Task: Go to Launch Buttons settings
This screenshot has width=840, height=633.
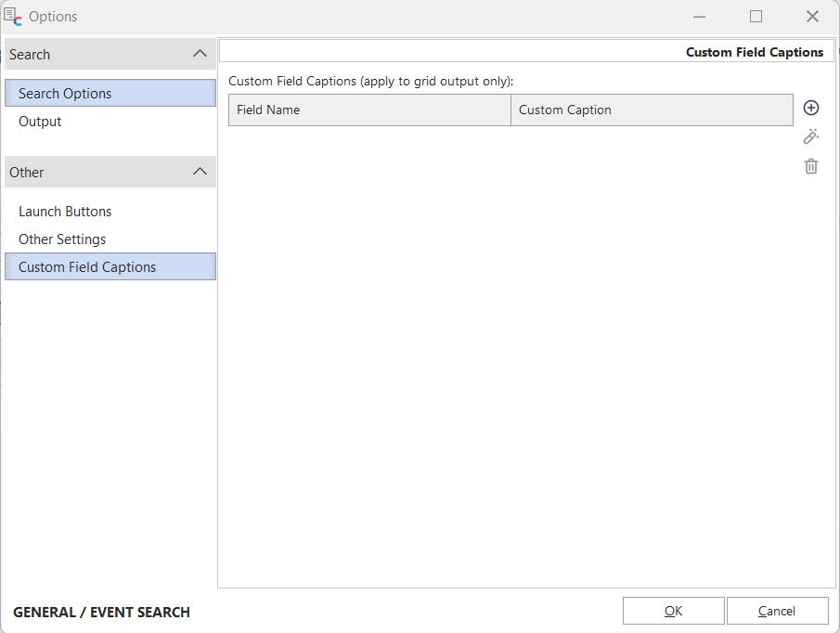Action: 65,212
